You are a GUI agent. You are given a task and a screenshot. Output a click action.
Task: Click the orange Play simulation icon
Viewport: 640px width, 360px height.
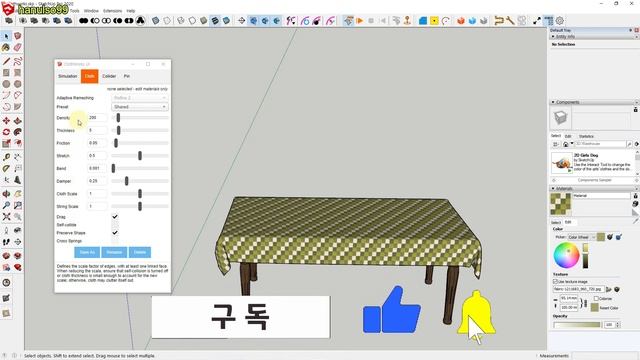pos(360,20)
